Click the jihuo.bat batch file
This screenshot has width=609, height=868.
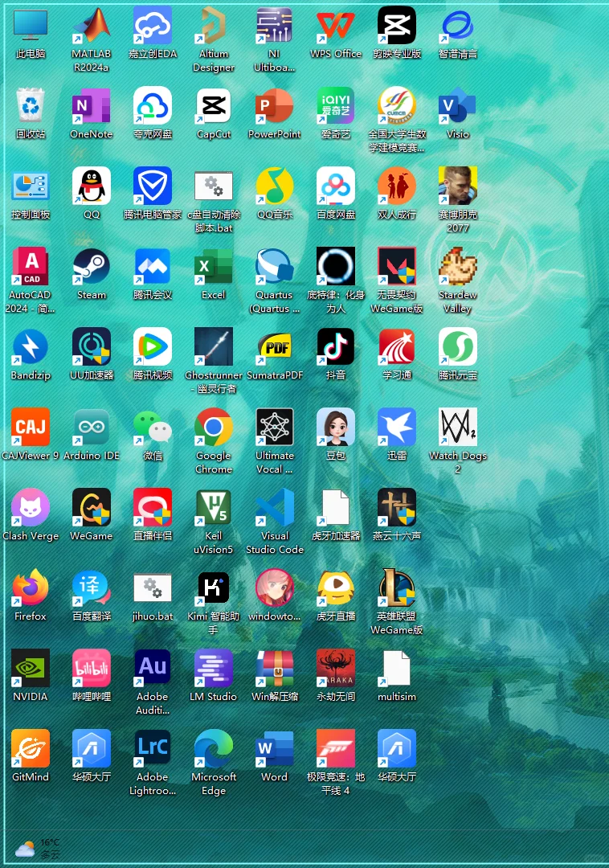pyautogui.click(x=153, y=588)
